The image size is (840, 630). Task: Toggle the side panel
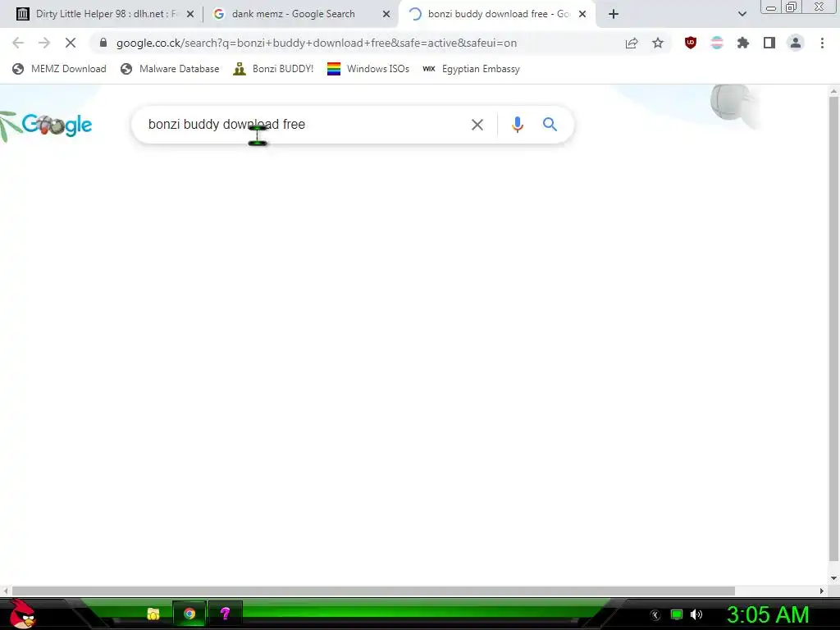click(769, 43)
